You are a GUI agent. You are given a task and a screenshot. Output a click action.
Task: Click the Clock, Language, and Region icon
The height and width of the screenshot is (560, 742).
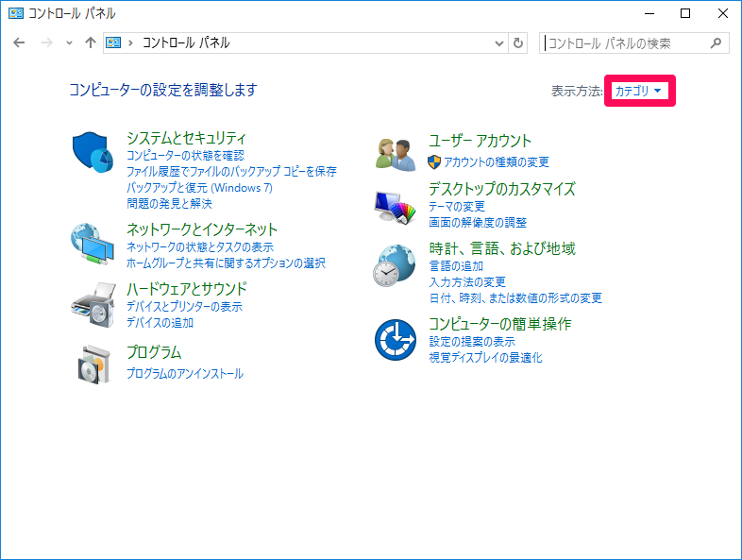pos(395,265)
